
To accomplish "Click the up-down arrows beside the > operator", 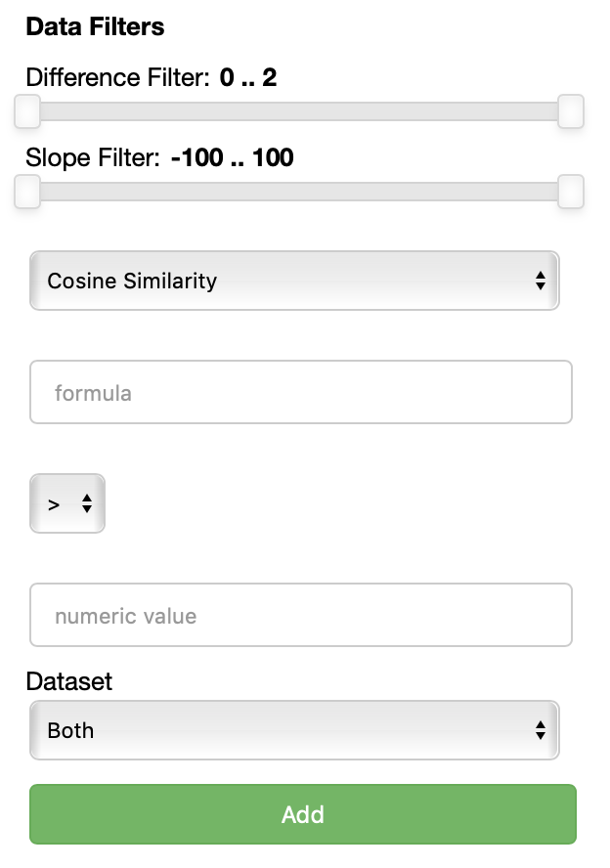I will (86, 503).
